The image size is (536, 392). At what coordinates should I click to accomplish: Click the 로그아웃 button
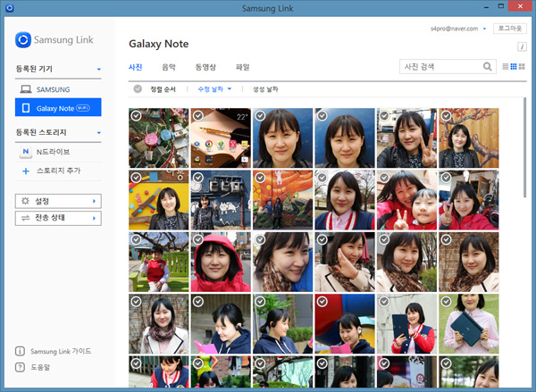click(x=510, y=29)
